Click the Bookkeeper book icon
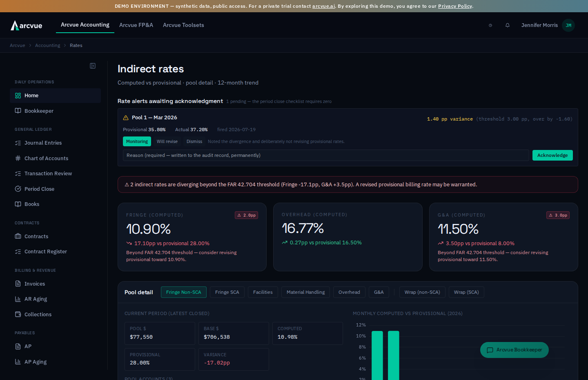 (18, 111)
